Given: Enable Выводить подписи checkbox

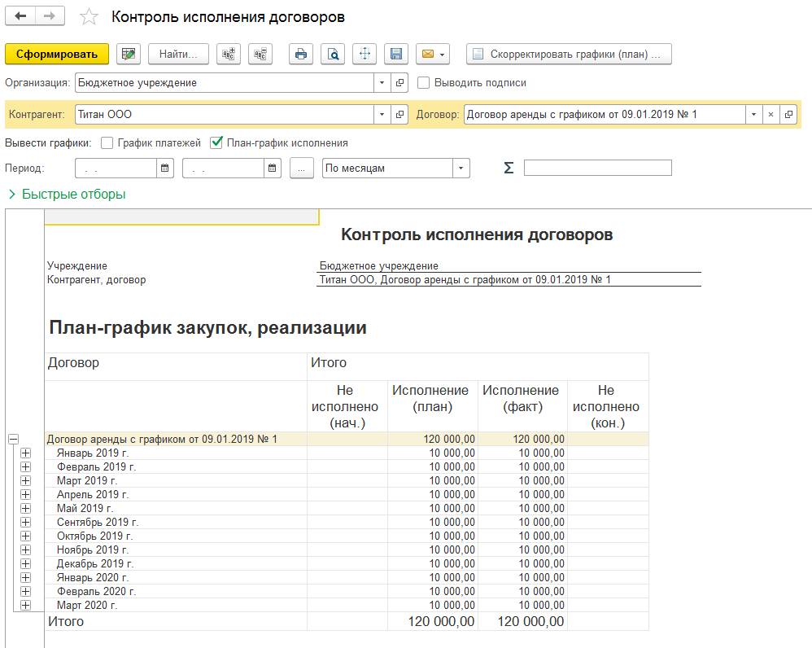Looking at the screenshot, I should pos(423,82).
